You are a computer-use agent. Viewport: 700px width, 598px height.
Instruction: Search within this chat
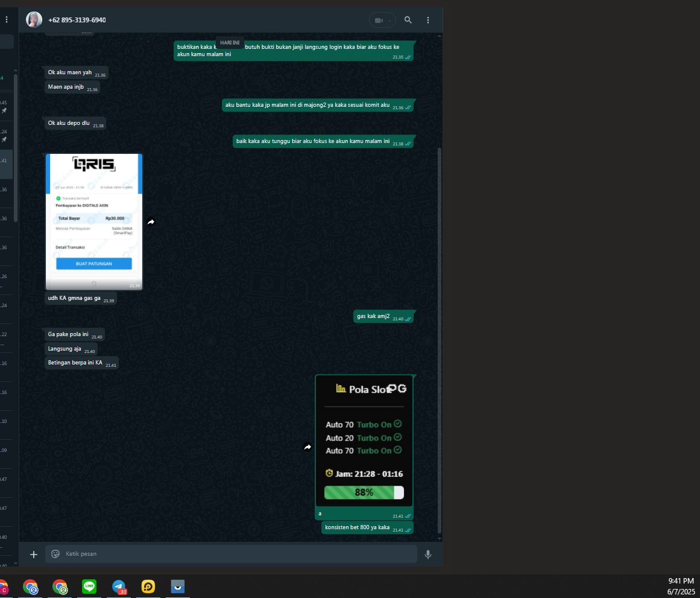(408, 20)
